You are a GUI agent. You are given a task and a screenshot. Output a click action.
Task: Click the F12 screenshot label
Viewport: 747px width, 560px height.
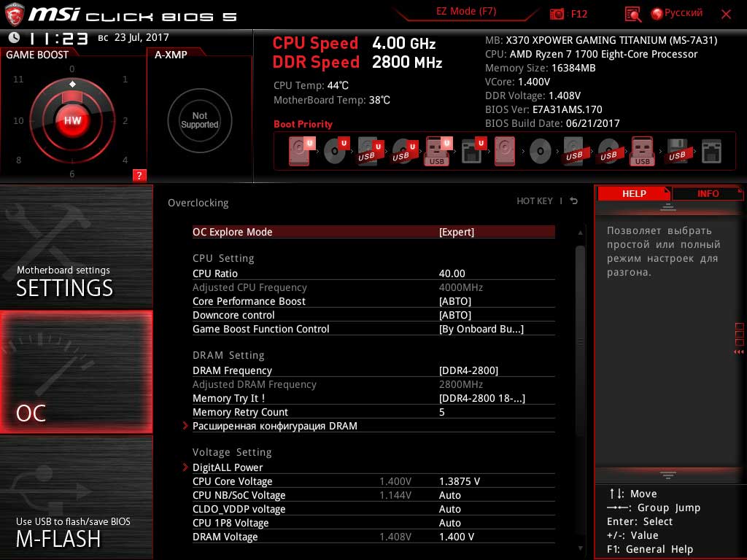[x=578, y=14]
